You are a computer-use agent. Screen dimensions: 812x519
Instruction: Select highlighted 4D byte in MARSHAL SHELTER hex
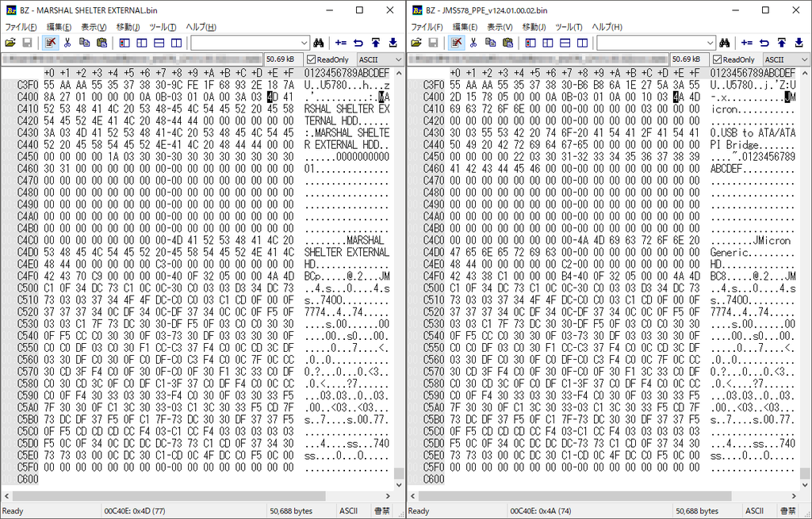point(273,97)
